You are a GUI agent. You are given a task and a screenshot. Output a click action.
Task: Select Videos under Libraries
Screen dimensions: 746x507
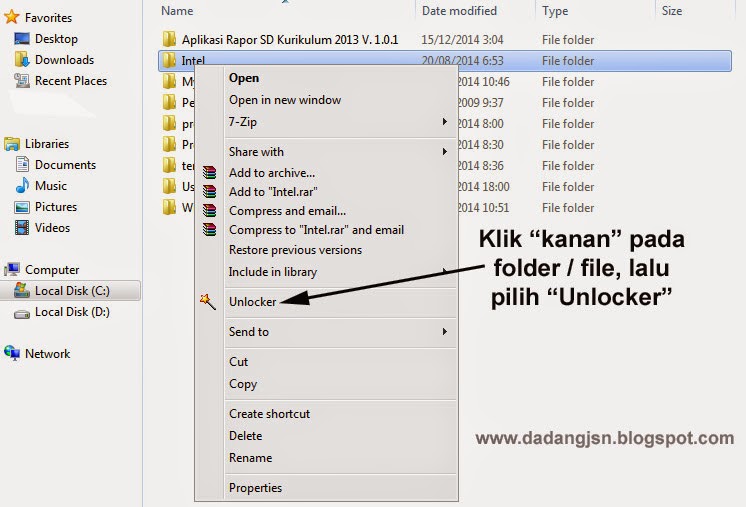[x=52, y=227]
